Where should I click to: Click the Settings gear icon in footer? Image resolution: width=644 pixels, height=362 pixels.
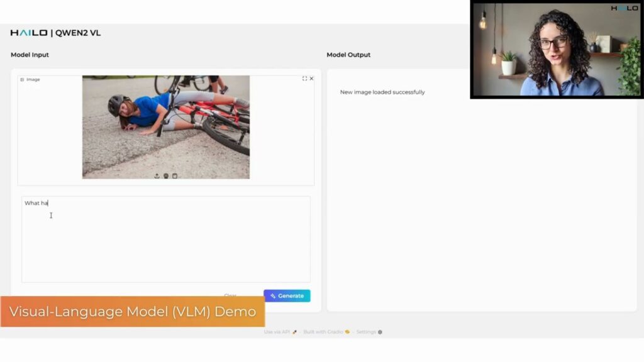(x=380, y=332)
